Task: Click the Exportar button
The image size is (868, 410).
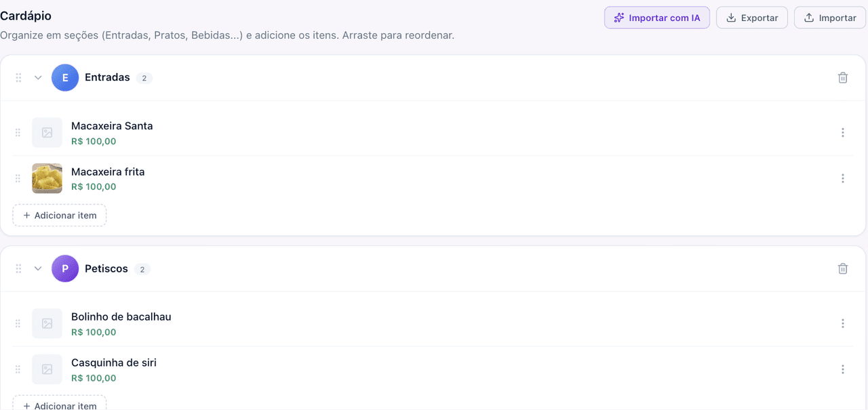Action: tap(752, 18)
